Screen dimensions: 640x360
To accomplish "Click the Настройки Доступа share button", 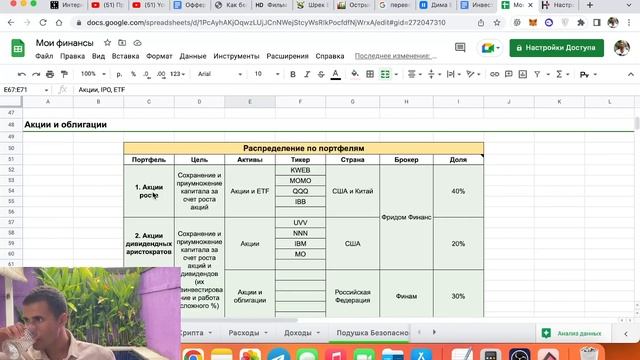I will [556, 48].
